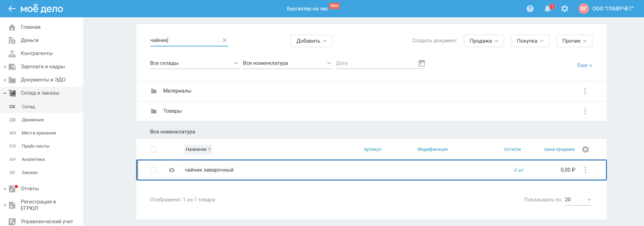Collapse Склад и заказы with minus sign

click(x=5, y=93)
